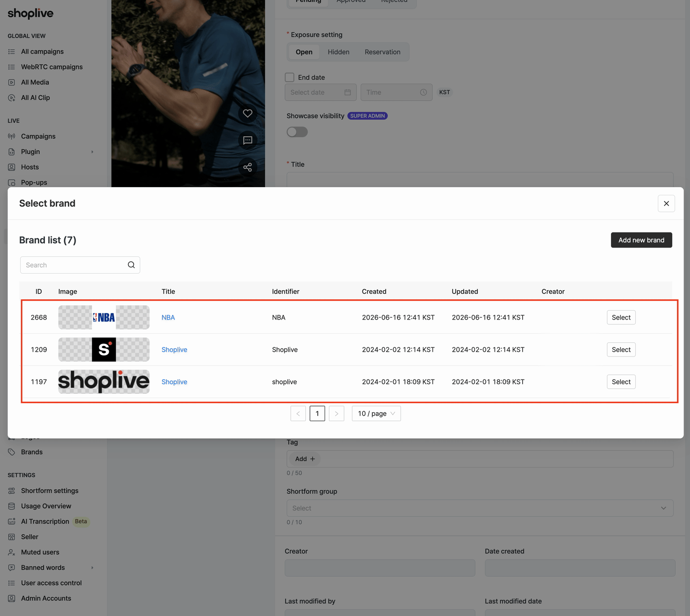Open User access control in sidebar
The image size is (690, 616).
(51, 583)
